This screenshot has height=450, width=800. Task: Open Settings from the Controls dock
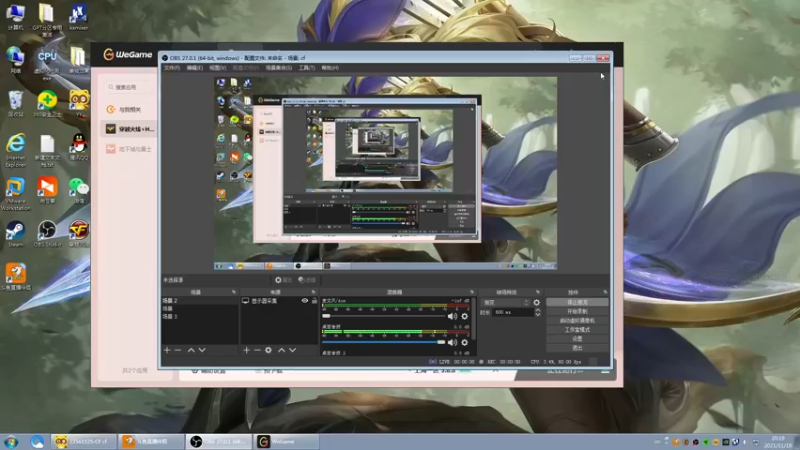point(577,339)
